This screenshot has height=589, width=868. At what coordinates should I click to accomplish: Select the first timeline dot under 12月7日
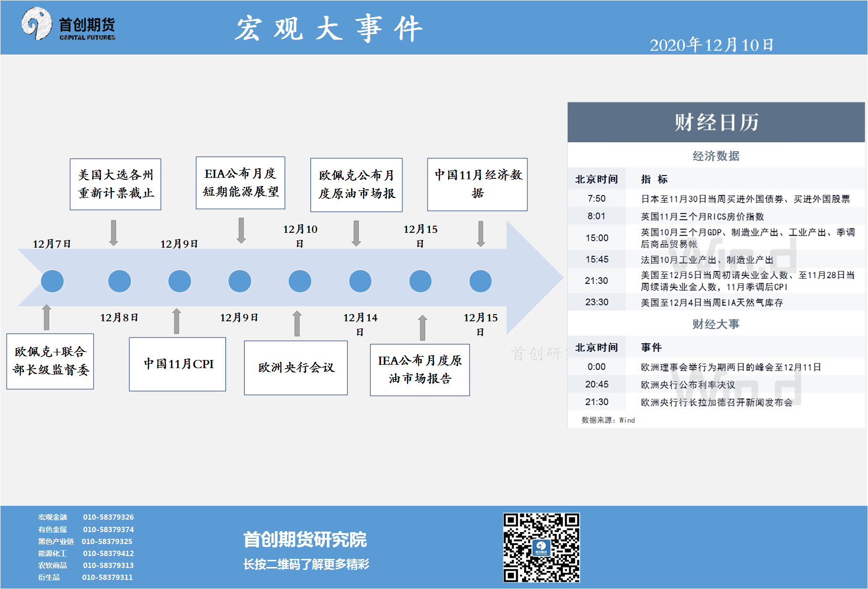coord(52,281)
